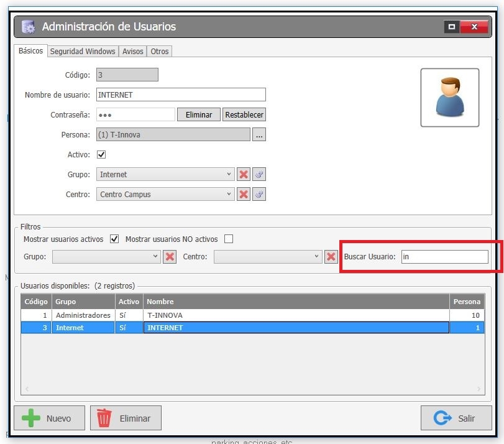
Task: Sort by Nombre column header
Action: (x=296, y=302)
